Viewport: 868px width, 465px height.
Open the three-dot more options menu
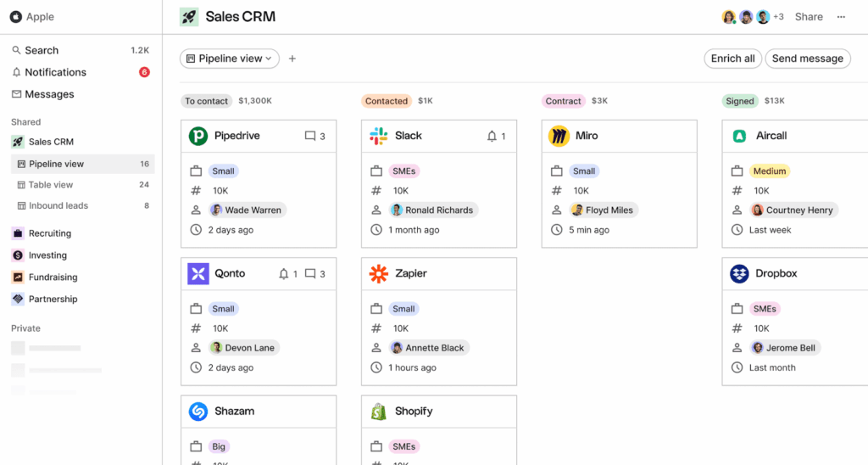tap(841, 17)
